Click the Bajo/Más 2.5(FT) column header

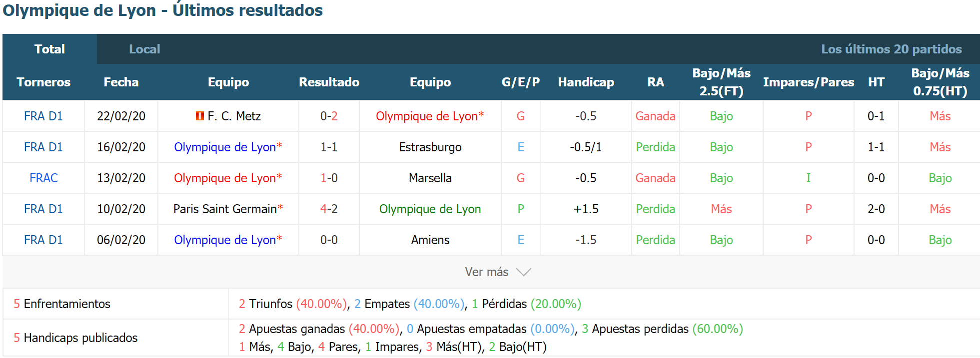coord(721,82)
